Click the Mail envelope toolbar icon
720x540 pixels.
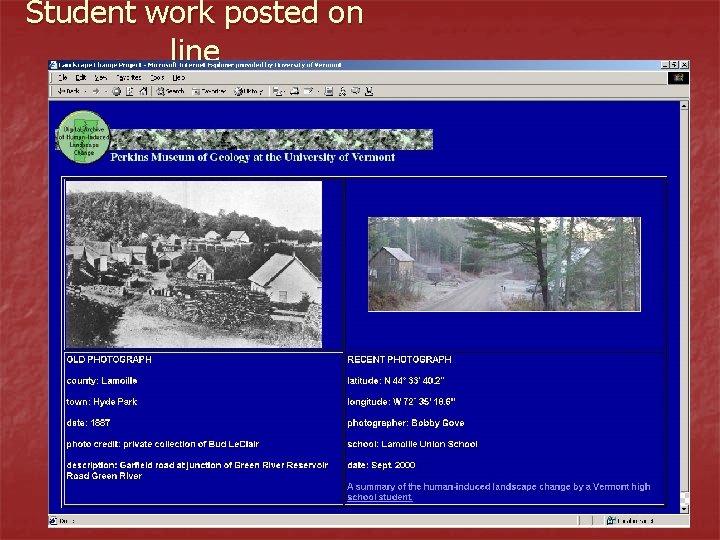point(277,91)
